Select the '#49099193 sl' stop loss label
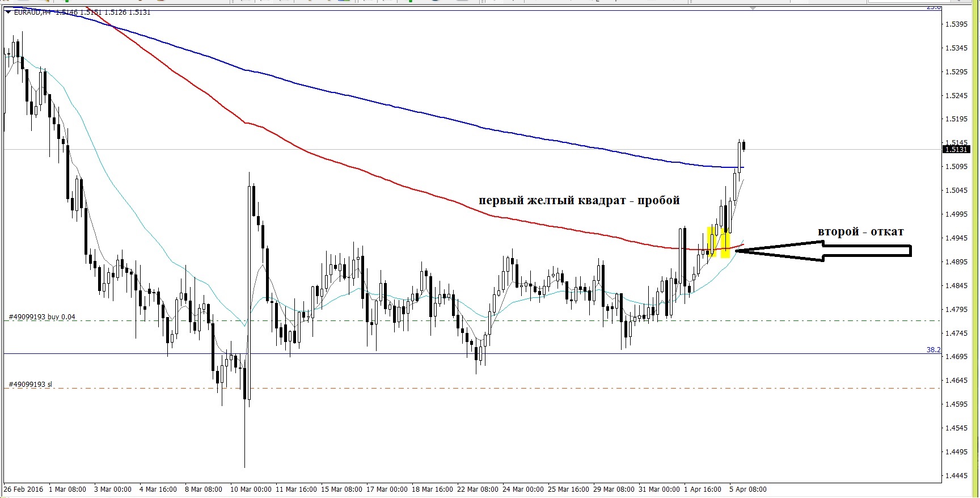 pos(30,385)
